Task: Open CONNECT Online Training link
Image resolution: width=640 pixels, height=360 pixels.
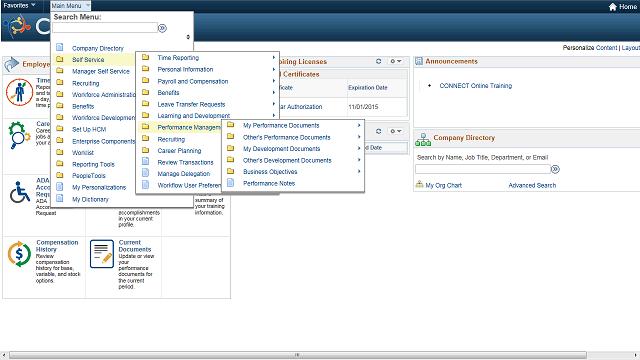Action: [476, 86]
